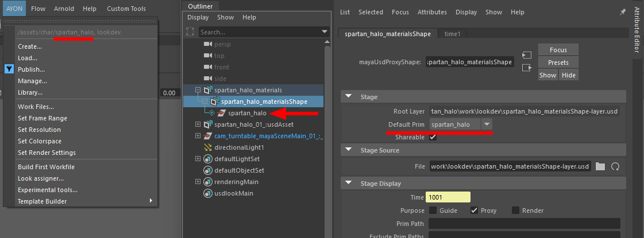Image resolution: width=644 pixels, height=238 pixels.
Task: Choose Publish... from the AYON menu
Action: click(x=31, y=69)
